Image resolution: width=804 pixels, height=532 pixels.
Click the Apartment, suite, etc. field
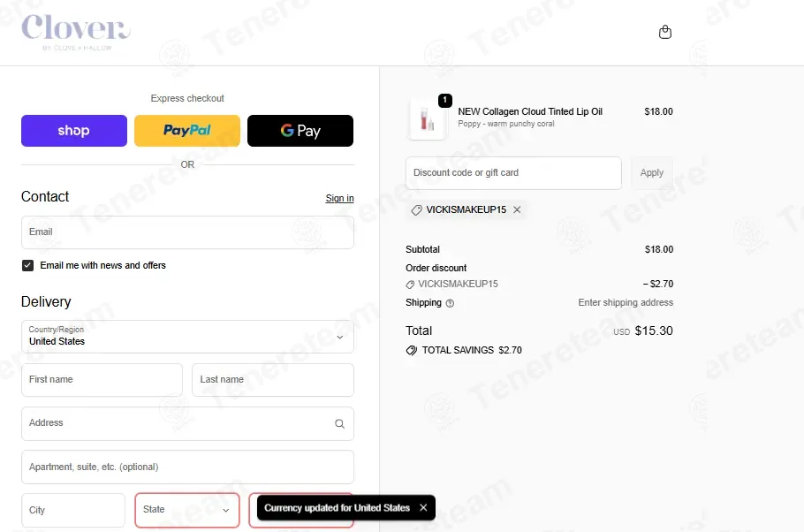pos(187,467)
